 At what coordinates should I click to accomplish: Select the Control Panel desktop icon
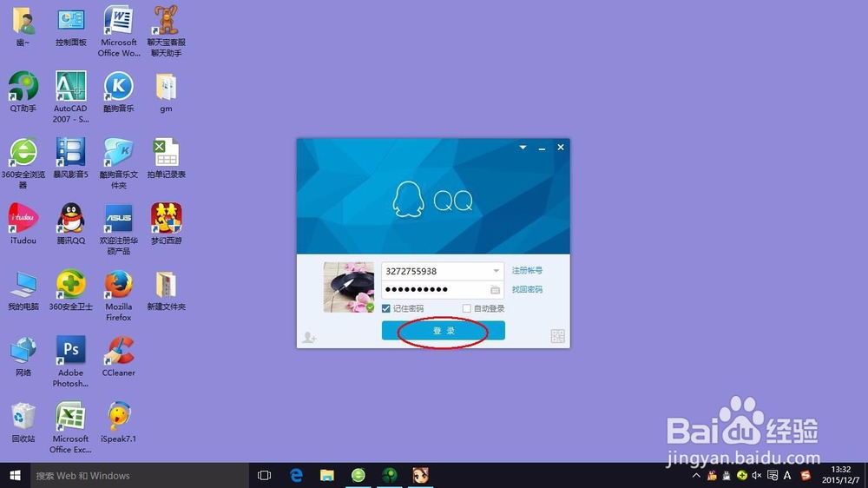71,27
